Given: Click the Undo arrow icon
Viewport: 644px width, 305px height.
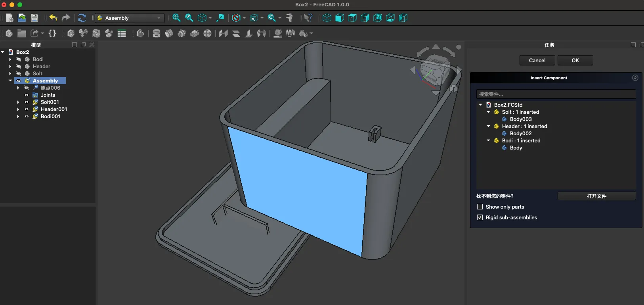Looking at the screenshot, I should [x=53, y=18].
